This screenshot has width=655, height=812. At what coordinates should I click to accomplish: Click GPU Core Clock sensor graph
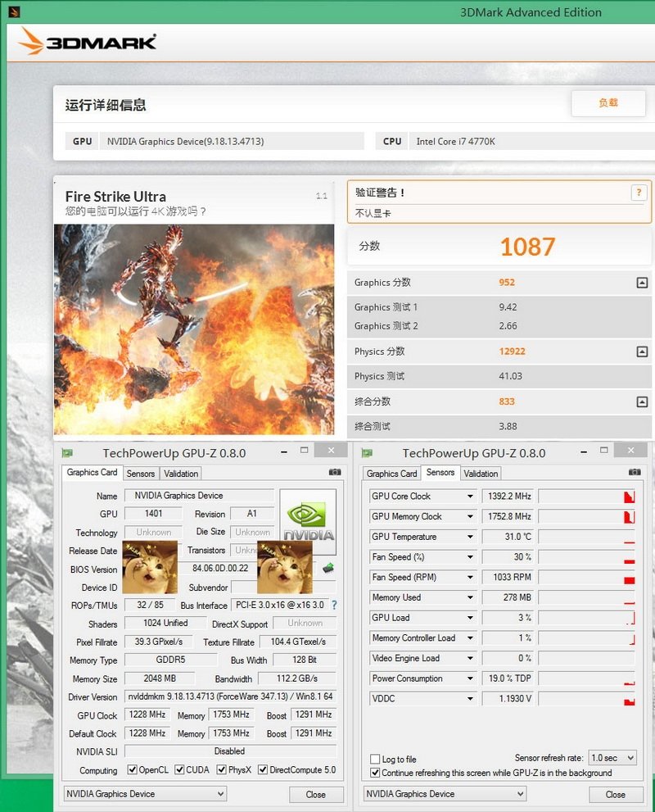click(587, 496)
